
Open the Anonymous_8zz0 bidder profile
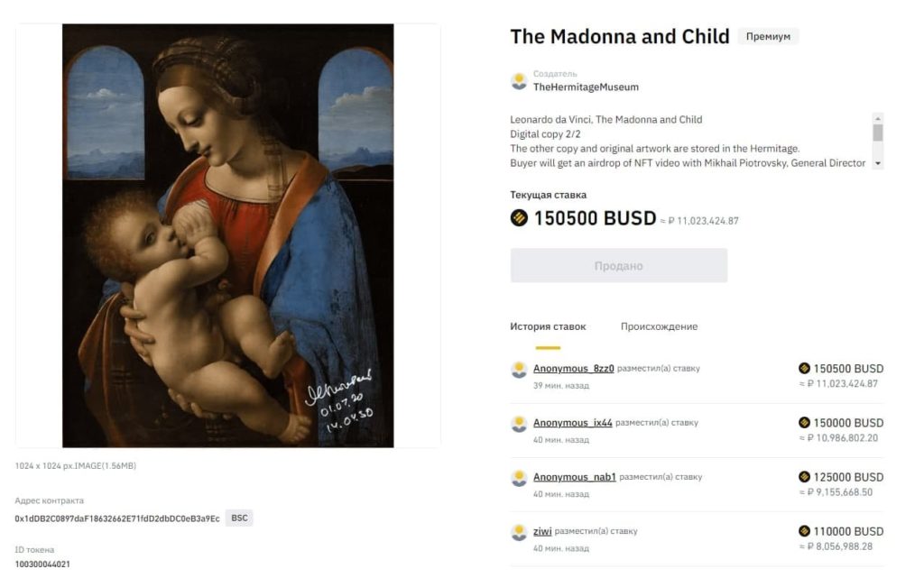tap(573, 369)
